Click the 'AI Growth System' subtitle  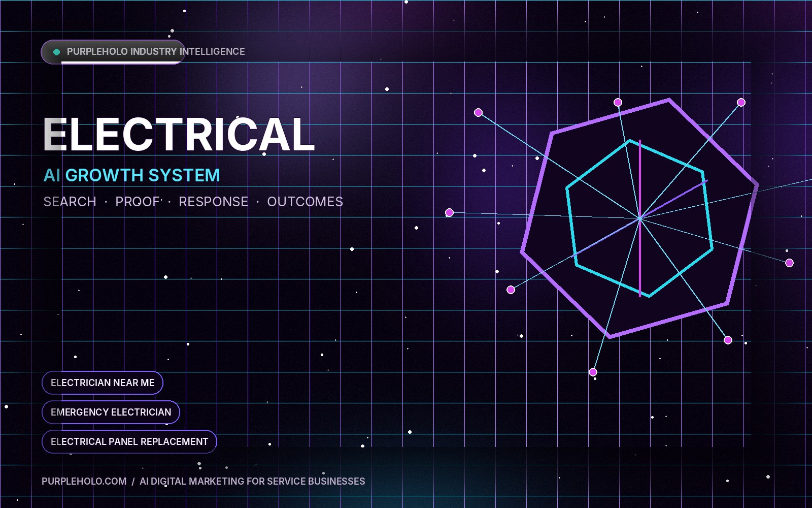click(x=132, y=175)
